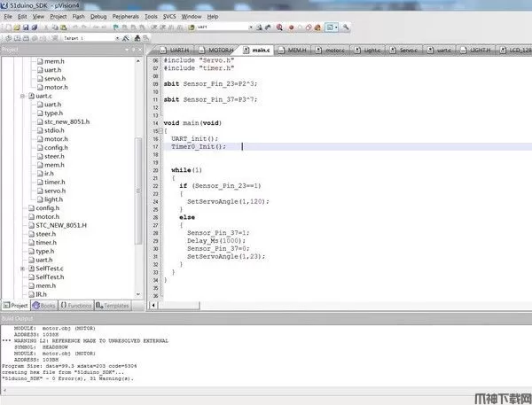This screenshot has width=532, height=405.
Task: Click the Save file toolbar icon
Action: pos(24,27)
